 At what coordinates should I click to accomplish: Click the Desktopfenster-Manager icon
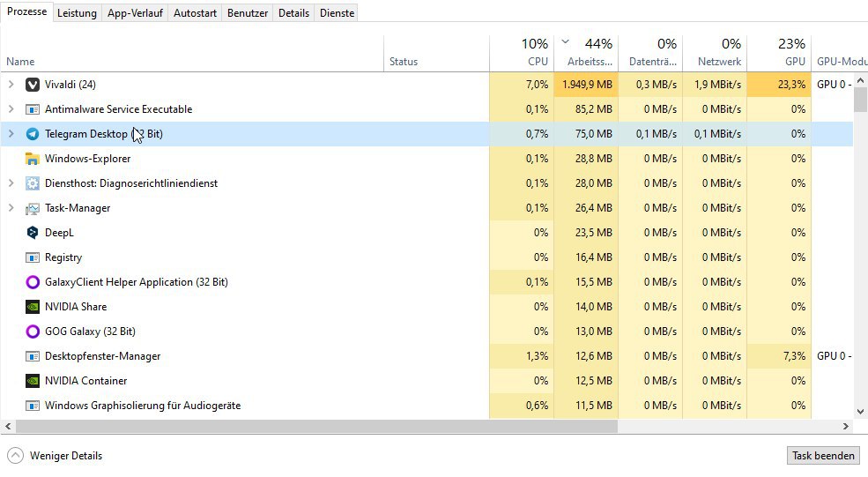click(33, 356)
